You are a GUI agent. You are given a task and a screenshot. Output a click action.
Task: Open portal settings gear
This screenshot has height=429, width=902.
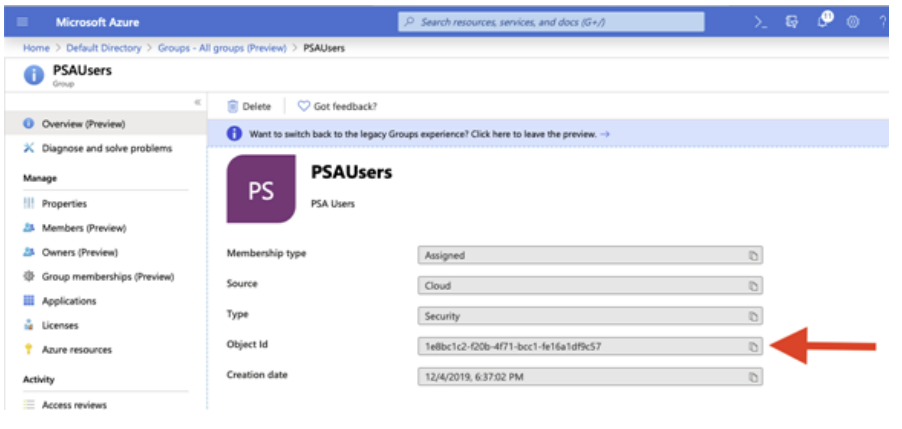tap(853, 22)
